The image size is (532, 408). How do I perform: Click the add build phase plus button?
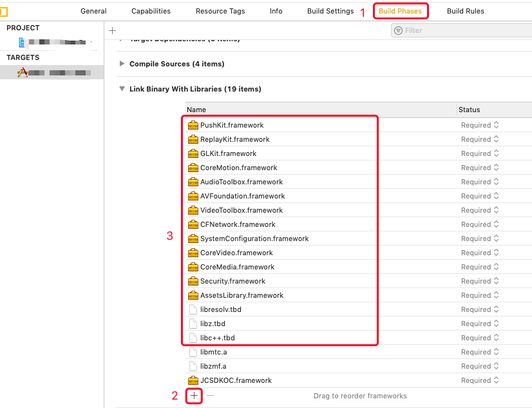(x=112, y=30)
